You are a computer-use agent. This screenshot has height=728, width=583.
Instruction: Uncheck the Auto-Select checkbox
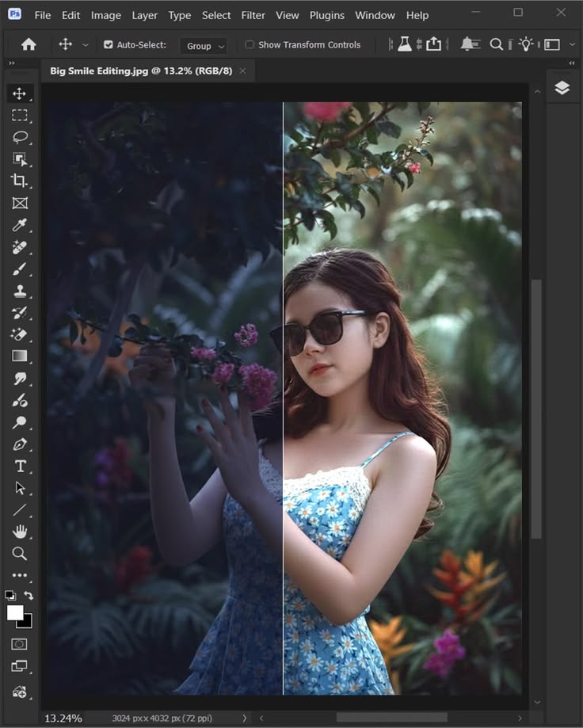[109, 45]
